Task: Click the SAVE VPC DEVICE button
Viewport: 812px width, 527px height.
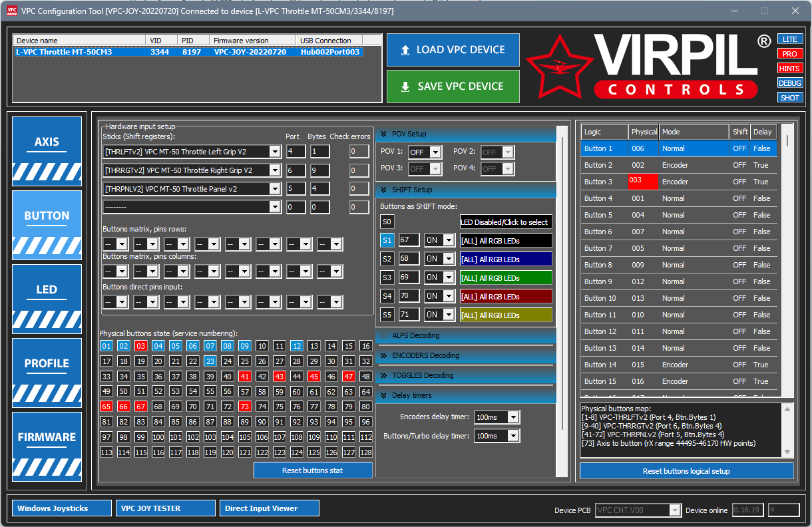Action: [453, 87]
